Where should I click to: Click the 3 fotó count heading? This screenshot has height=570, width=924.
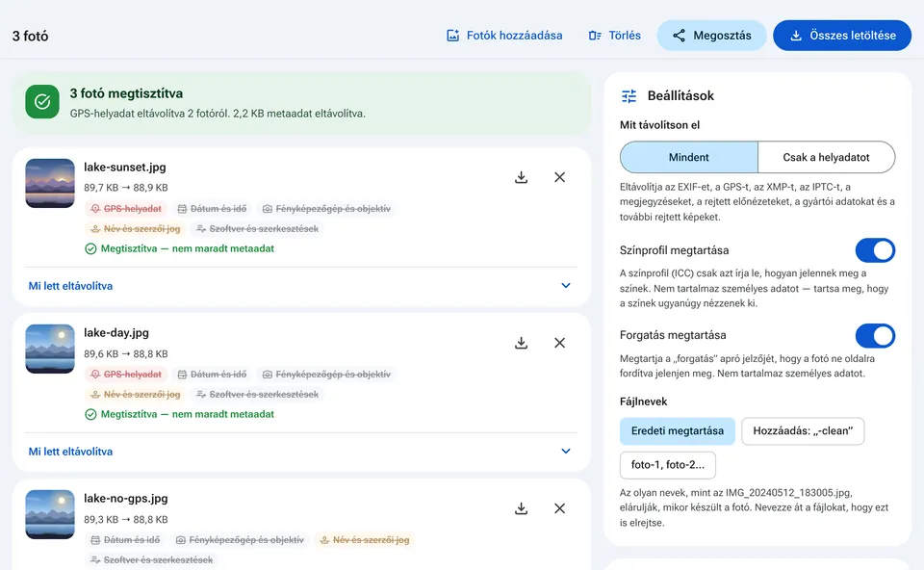coord(30,36)
